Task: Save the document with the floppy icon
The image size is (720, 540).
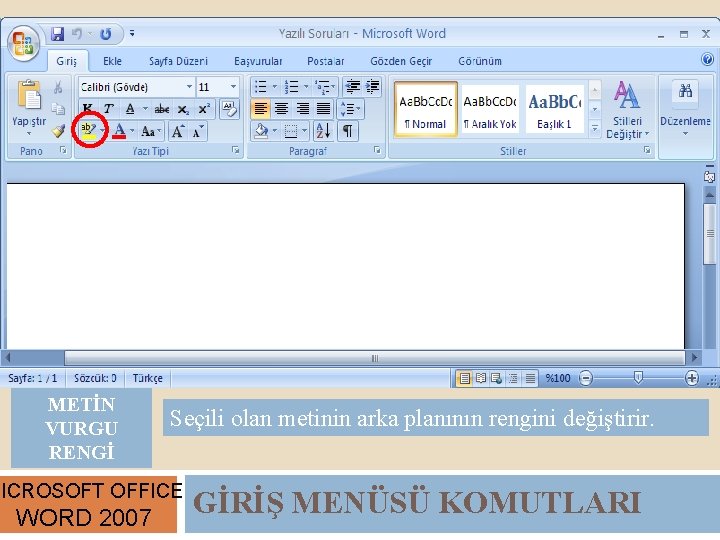Action: click(x=57, y=34)
